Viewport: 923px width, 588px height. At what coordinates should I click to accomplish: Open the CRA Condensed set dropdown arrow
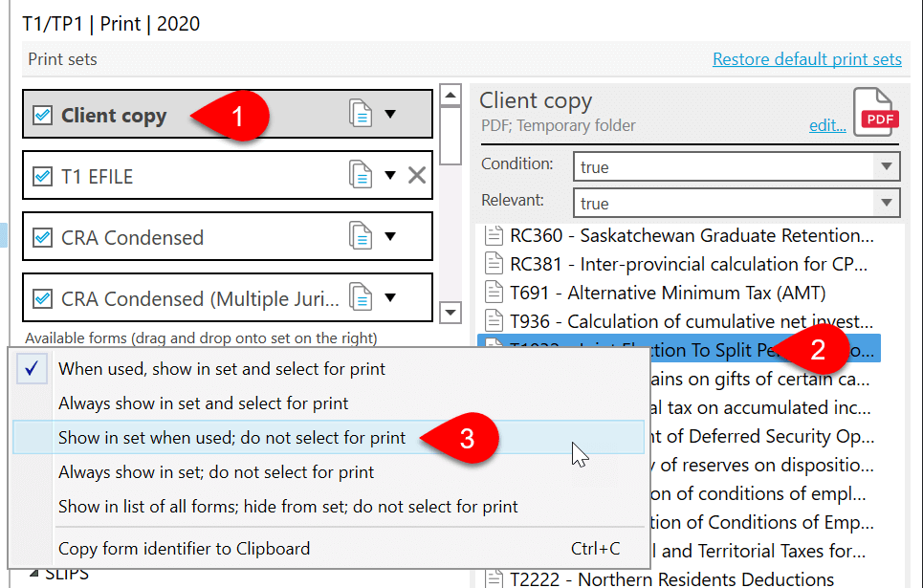(390, 236)
